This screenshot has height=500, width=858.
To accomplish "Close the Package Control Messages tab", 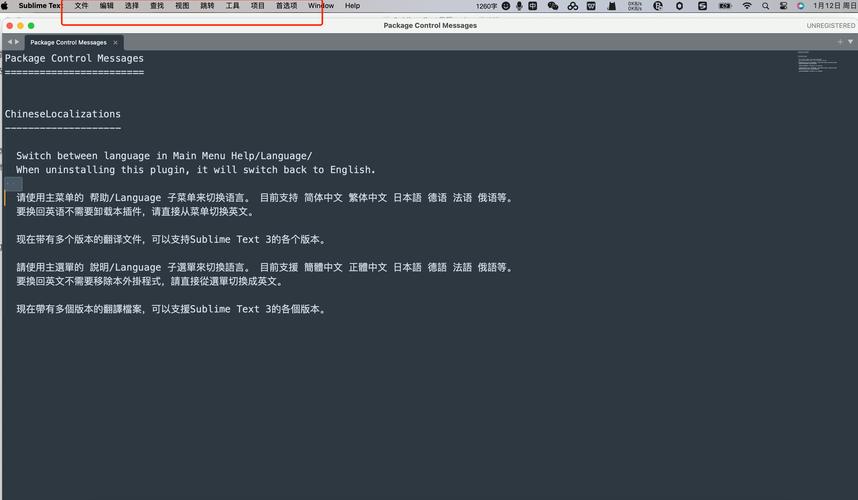I will pos(115,43).
